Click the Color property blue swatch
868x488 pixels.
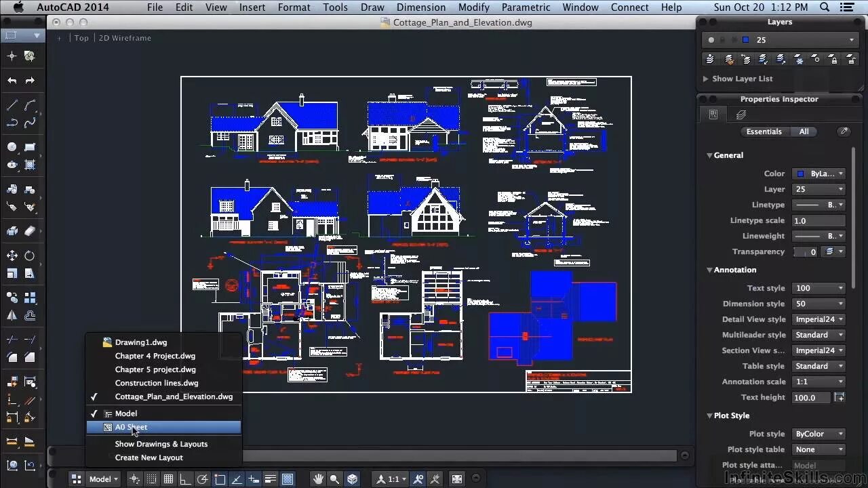[x=801, y=174]
